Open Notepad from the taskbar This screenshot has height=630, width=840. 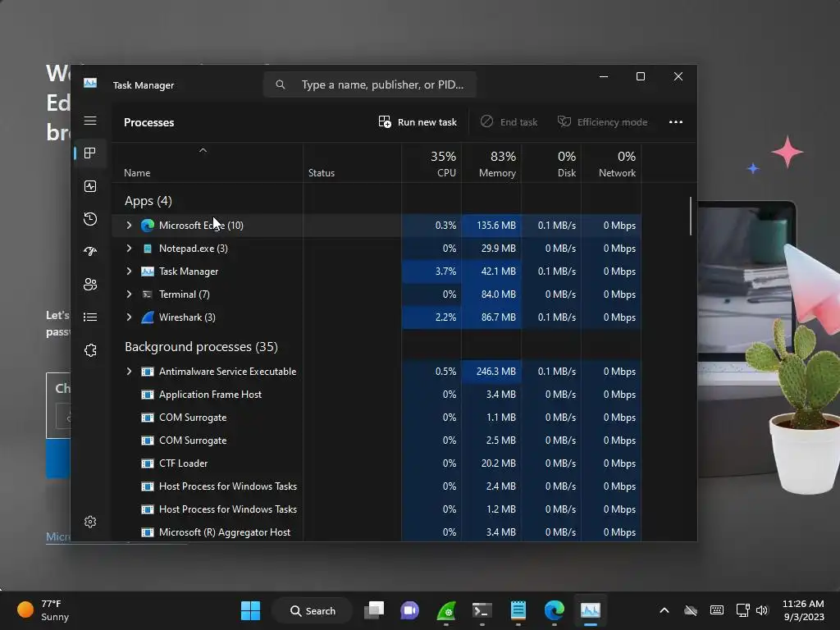[x=518, y=610]
